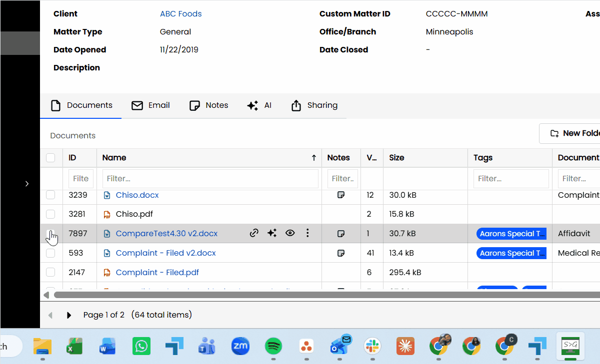Viewport: 600px width, 364px height.
Task: Open Complaint - Filed v2.docx link
Action: coord(166,253)
